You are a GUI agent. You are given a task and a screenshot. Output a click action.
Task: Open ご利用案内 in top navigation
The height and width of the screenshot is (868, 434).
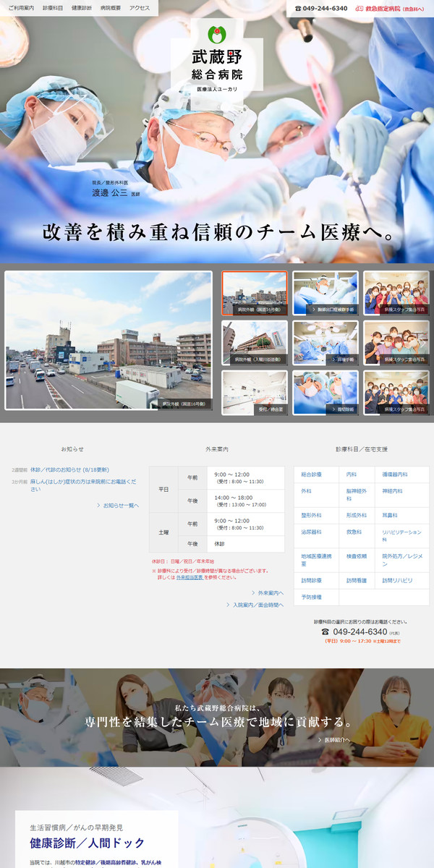point(21,8)
